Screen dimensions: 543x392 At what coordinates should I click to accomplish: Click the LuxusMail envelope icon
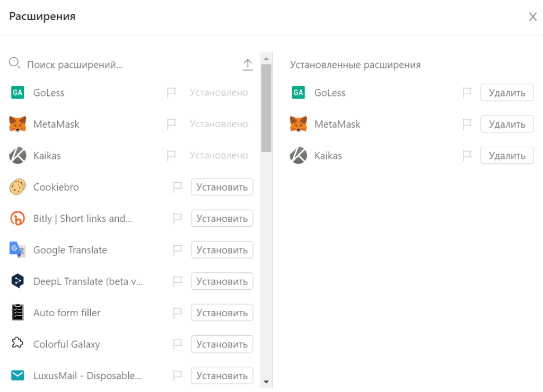17,376
